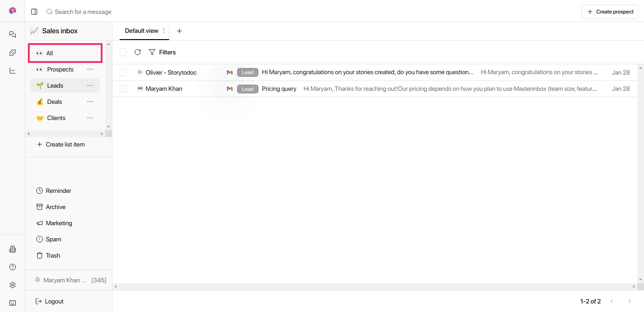This screenshot has width=644, height=312.
Task: Tick the checkbox on Maryam Khan's pricing email
Action: coord(123,89)
